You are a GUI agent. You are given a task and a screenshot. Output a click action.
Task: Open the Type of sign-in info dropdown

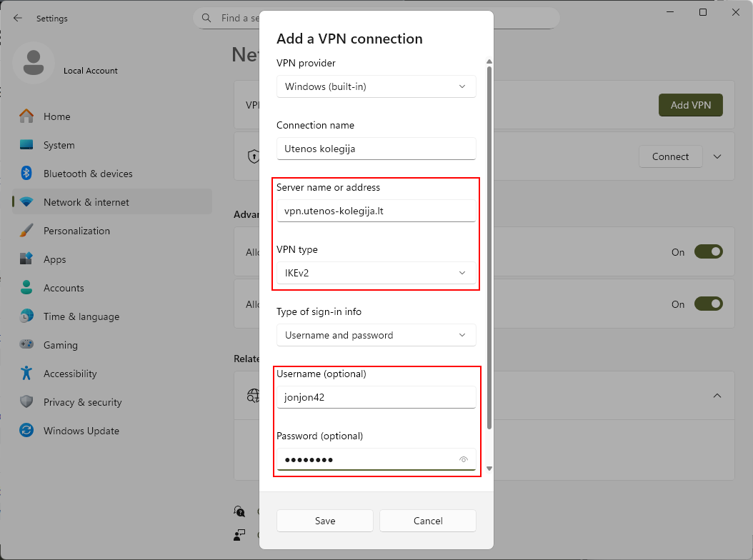[x=376, y=335]
